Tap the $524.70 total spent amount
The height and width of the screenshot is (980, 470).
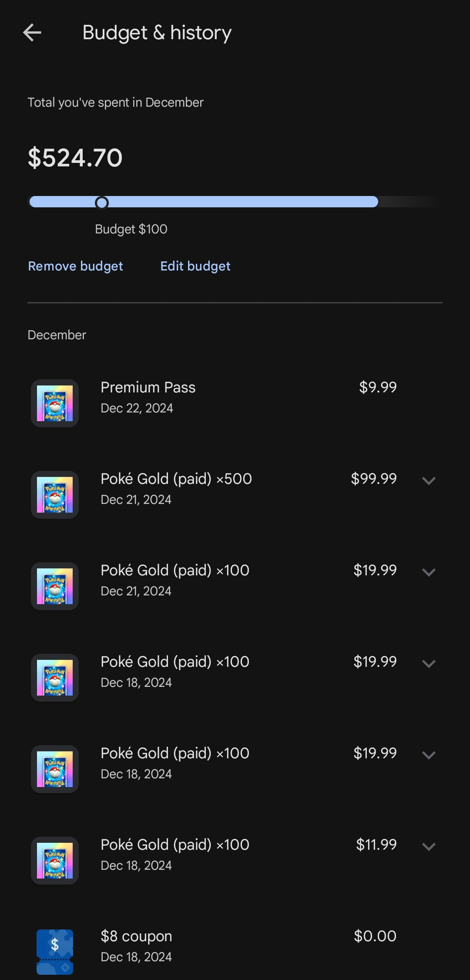click(75, 158)
